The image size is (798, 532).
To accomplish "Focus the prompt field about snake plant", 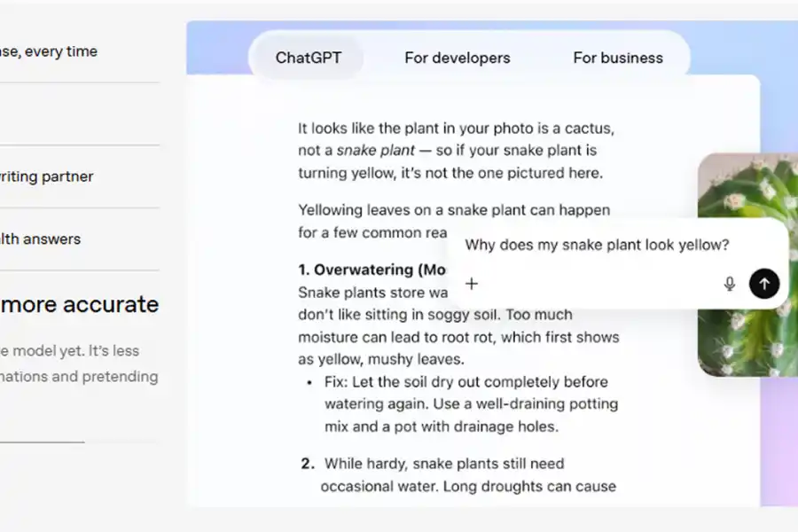I will [597, 245].
